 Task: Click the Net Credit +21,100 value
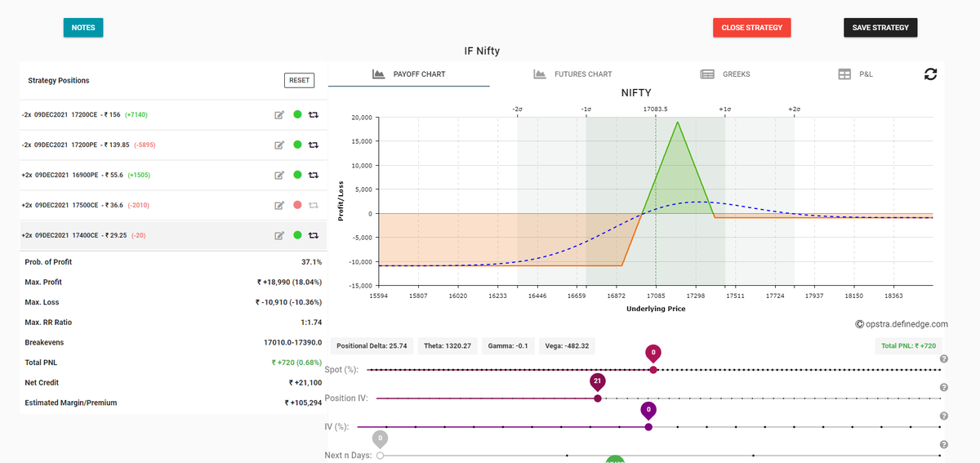pos(305,382)
